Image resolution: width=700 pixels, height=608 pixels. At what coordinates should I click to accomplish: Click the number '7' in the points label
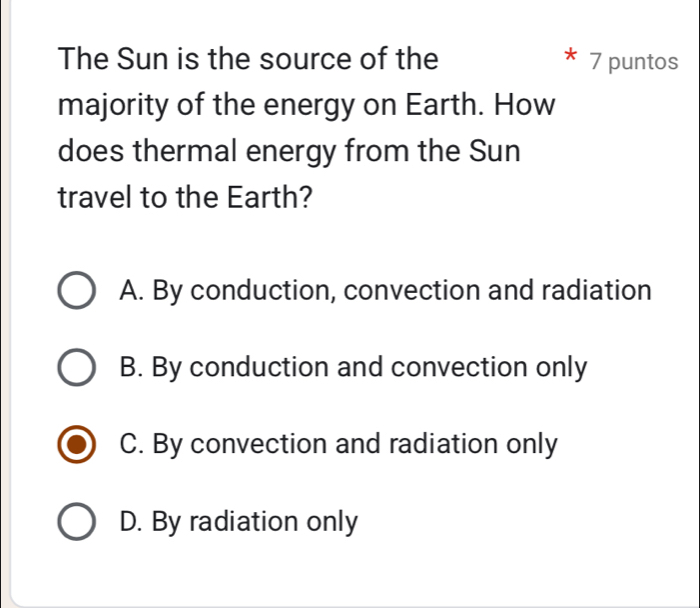[x=596, y=61]
